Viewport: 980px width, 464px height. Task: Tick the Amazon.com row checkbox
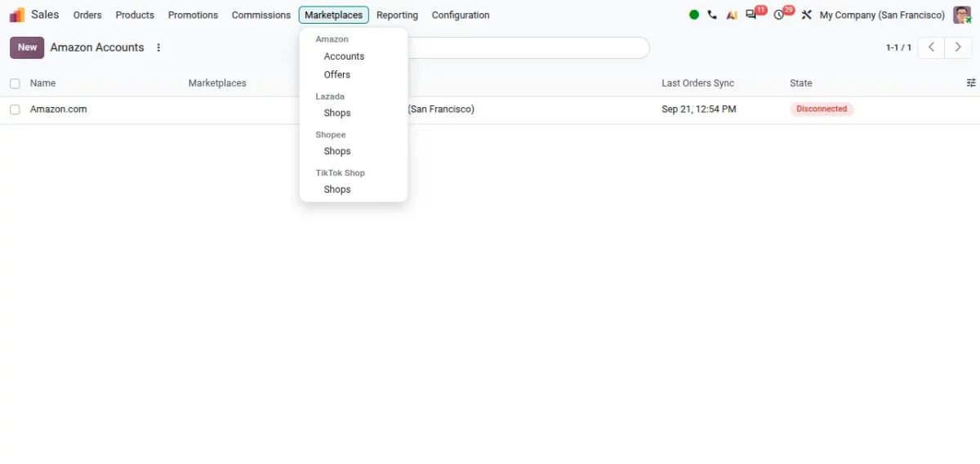(15, 109)
